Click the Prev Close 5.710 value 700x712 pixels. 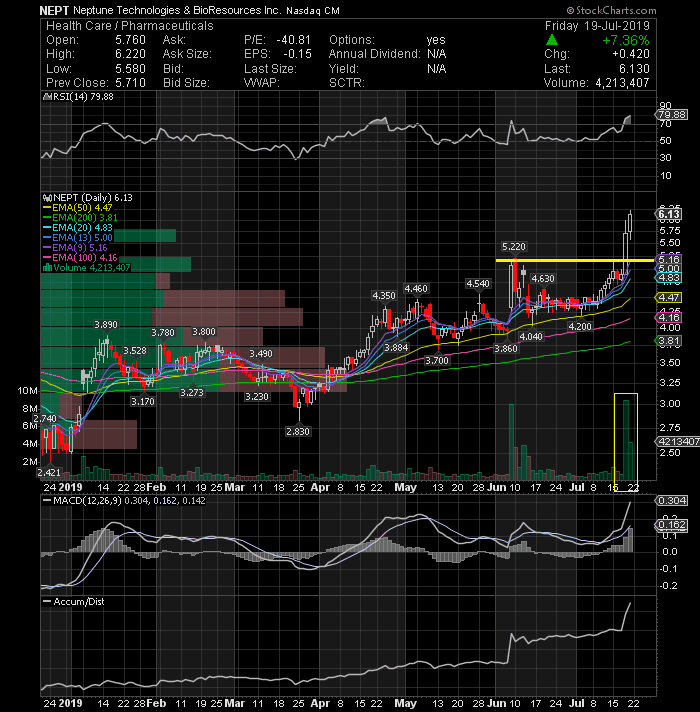point(130,83)
